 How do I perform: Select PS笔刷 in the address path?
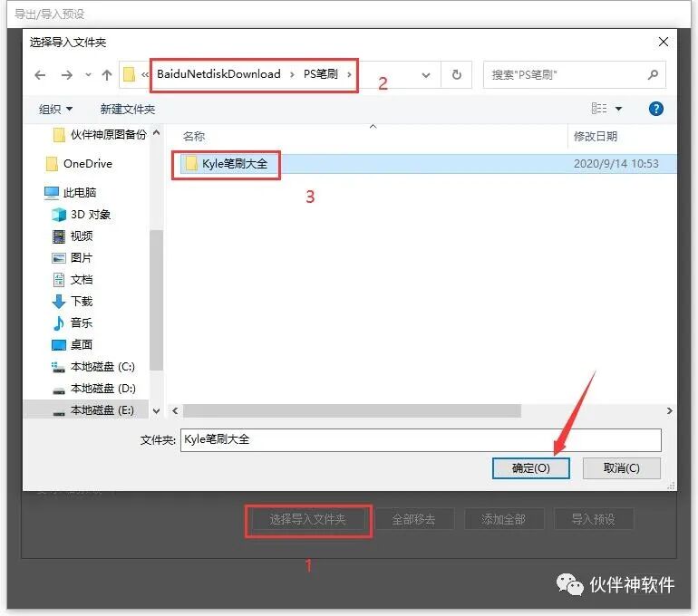tap(321, 74)
